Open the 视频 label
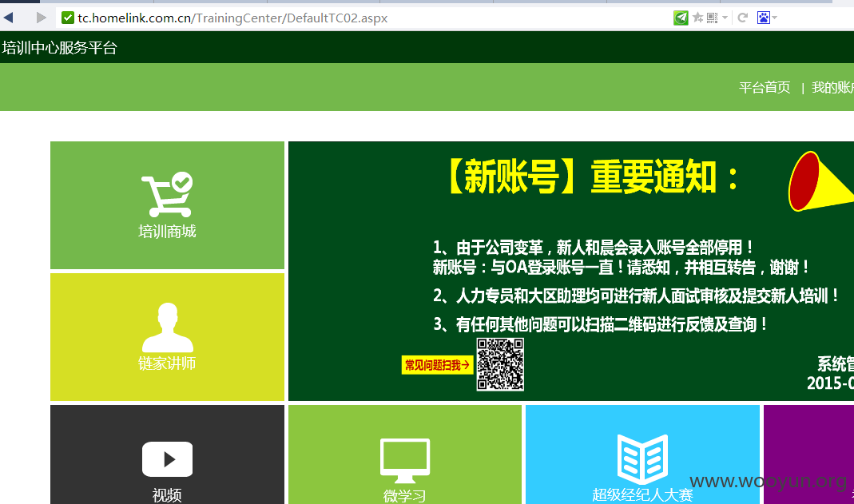 click(x=167, y=495)
